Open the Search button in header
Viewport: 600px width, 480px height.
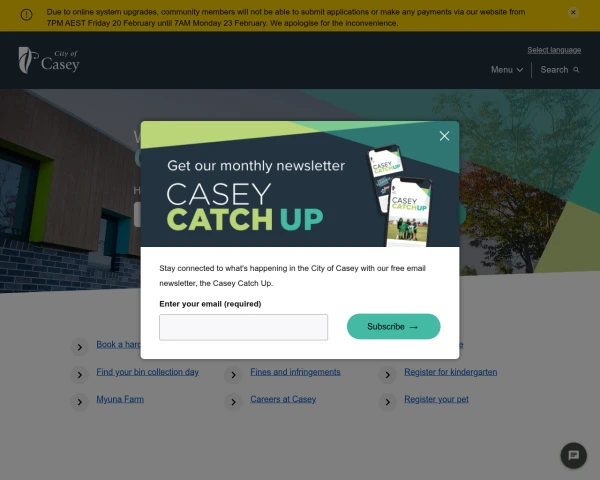tap(559, 70)
